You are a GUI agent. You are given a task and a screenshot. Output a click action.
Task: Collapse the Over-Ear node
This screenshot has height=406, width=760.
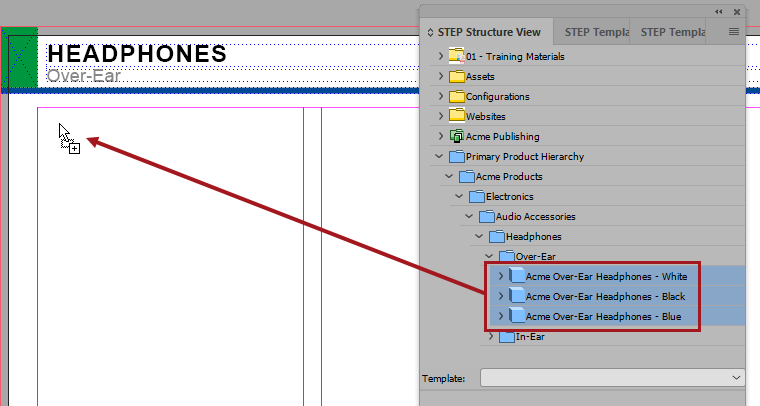tap(489, 256)
